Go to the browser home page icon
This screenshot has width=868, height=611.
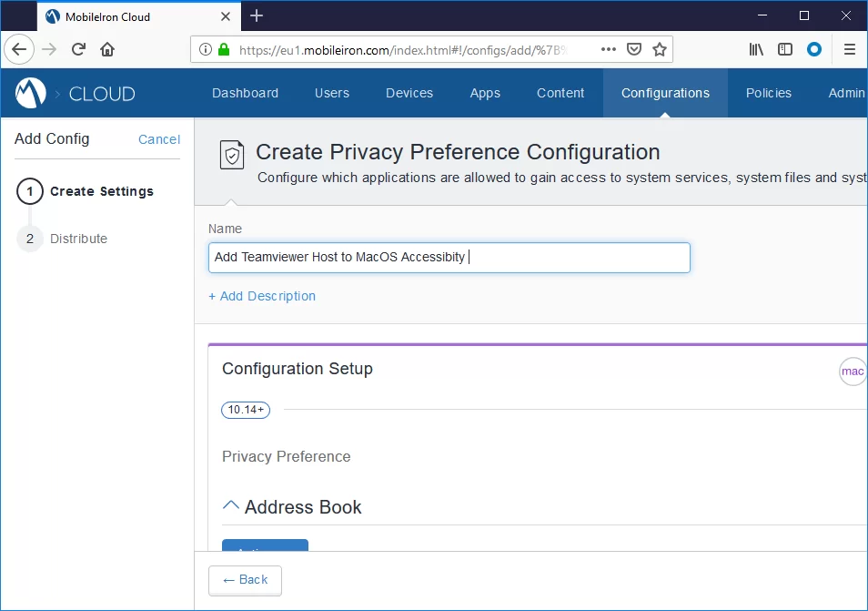pos(107,49)
